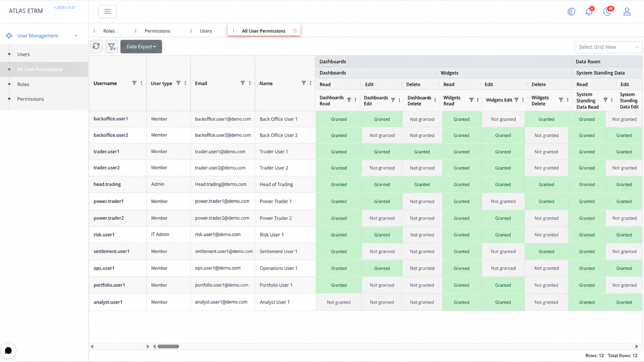
Task: Open the Dashboards Read column menu
Action: coord(355,100)
